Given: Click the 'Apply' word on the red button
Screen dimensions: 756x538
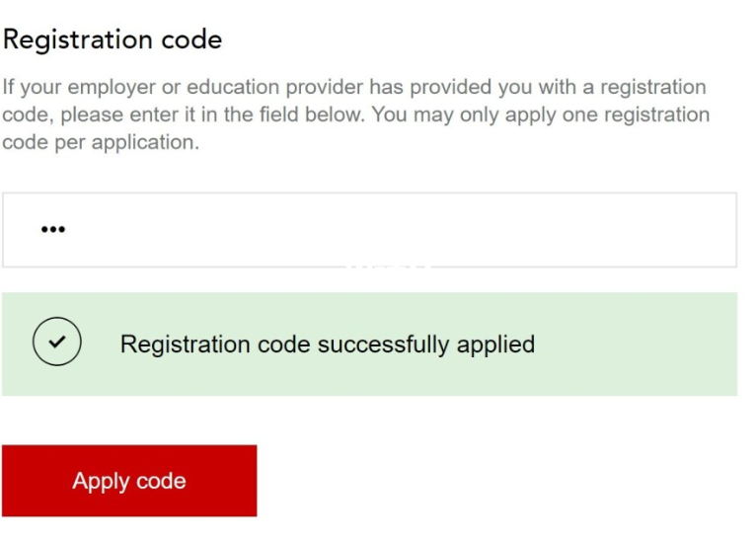Looking at the screenshot, I should pos(101,481).
